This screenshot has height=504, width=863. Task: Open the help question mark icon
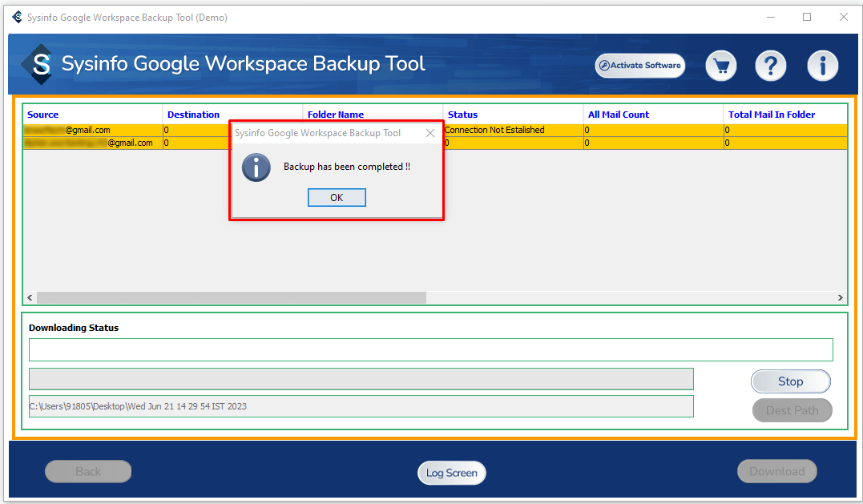click(x=770, y=66)
